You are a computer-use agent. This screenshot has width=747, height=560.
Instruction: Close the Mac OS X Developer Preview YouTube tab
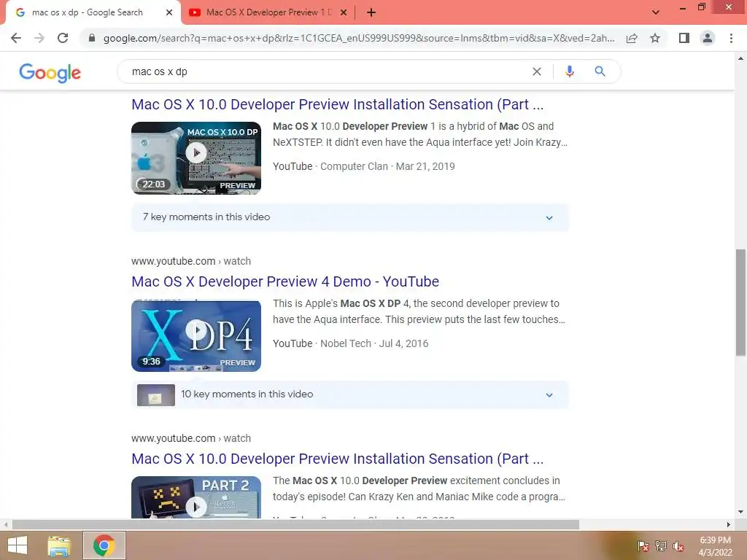344,12
